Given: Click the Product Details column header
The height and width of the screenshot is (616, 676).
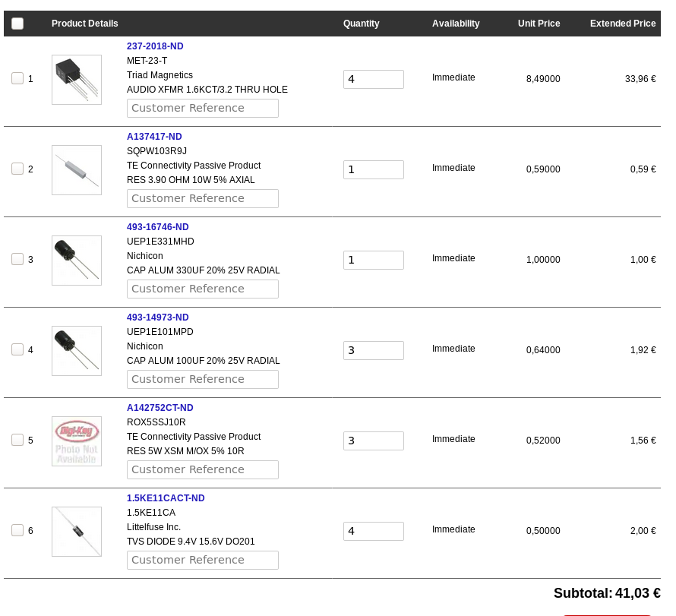Looking at the screenshot, I should click(84, 24).
